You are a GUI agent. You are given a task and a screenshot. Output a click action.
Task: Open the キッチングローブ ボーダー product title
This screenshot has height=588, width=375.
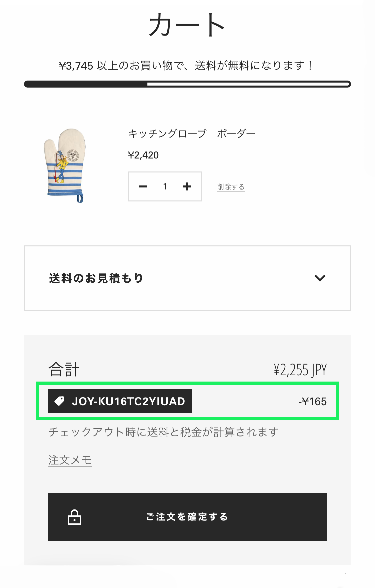192,134
